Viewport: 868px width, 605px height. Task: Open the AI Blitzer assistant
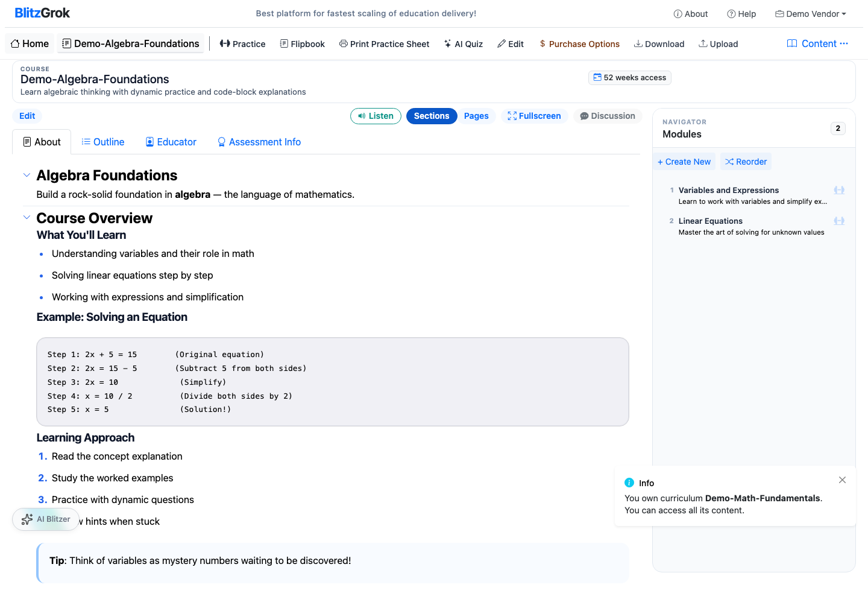point(46,519)
